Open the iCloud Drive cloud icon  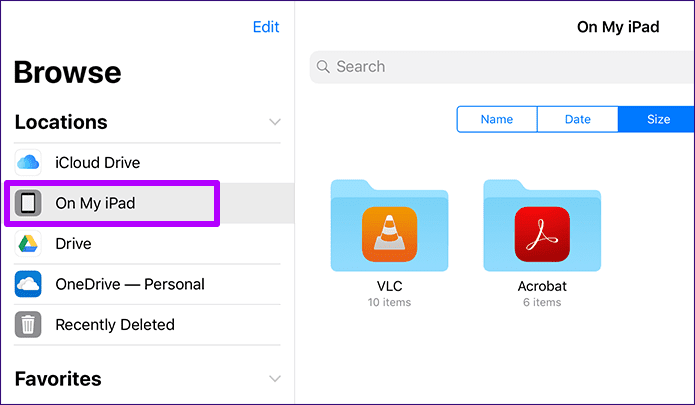click(28, 163)
